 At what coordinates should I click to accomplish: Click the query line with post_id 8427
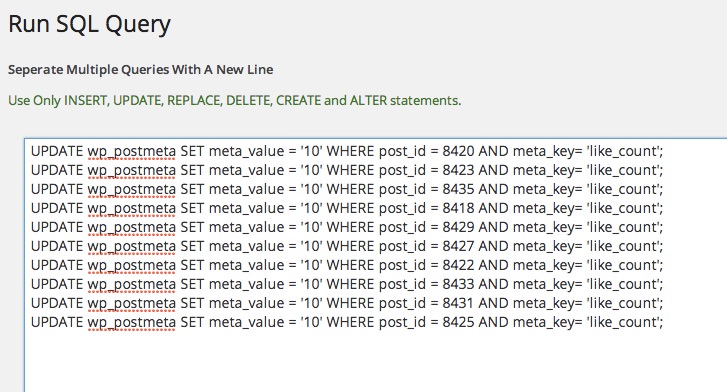click(347, 246)
